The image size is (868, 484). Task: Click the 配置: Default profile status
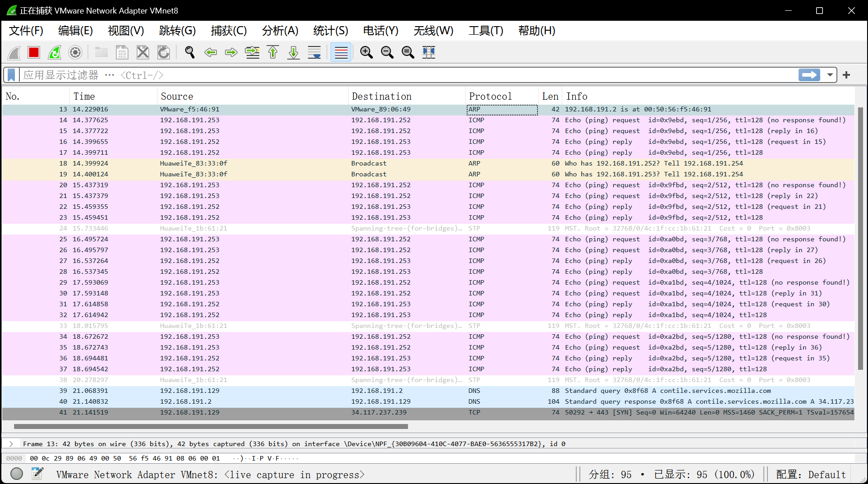pyautogui.click(x=811, y=475)
